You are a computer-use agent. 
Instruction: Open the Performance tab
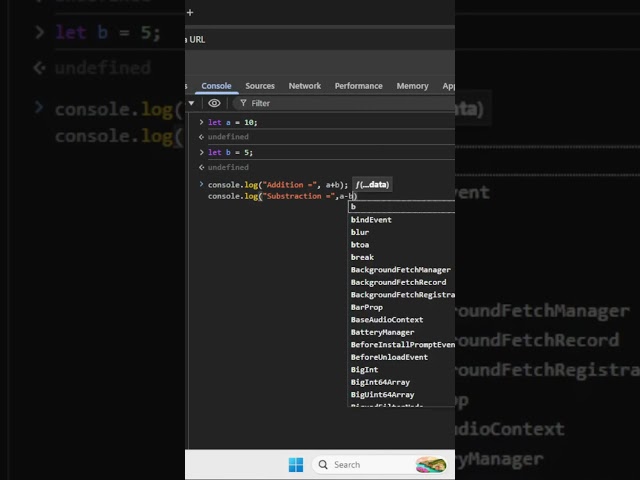pos(358,86)
